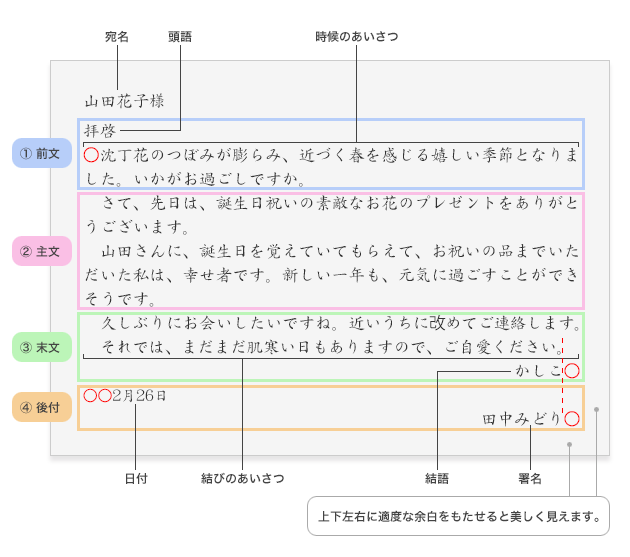Select the orange ④ 後付 badge
The width and height of the screenshot is (630, 557).
pos(41,408)
